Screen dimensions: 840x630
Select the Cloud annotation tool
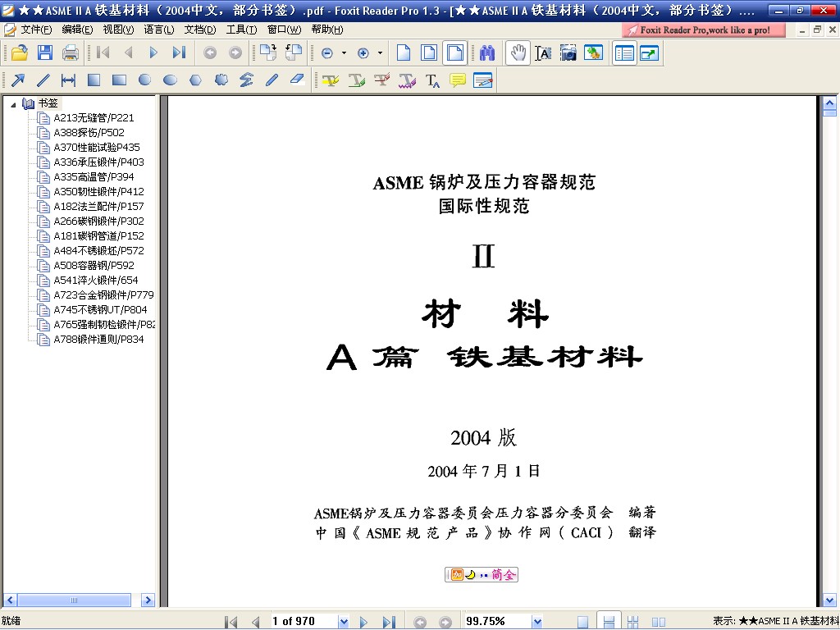(x=221, y=80)
